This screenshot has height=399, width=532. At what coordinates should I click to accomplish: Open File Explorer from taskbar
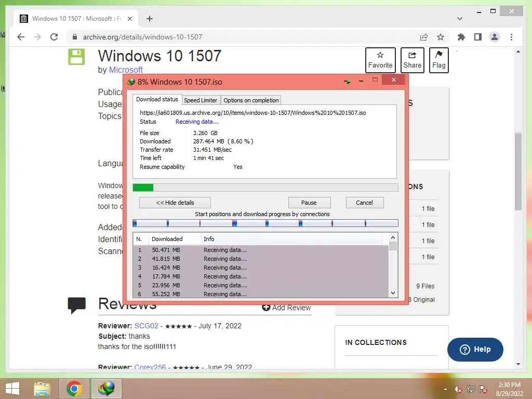[42, 389]
